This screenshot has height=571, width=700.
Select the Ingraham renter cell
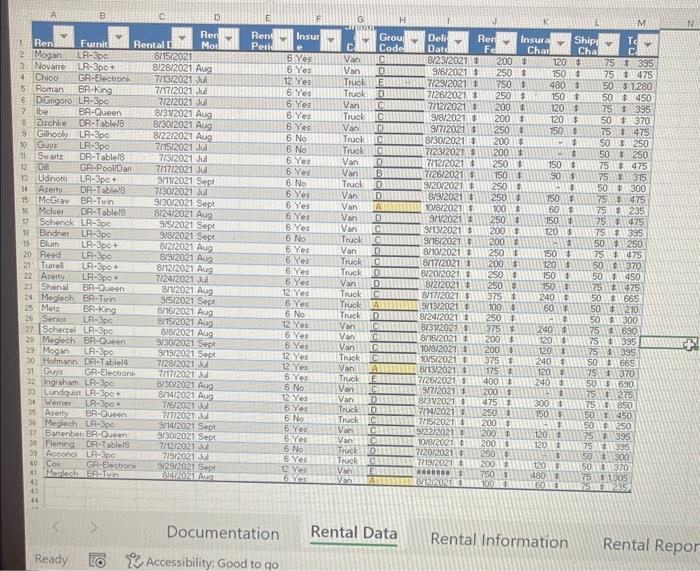click(64, 382)
